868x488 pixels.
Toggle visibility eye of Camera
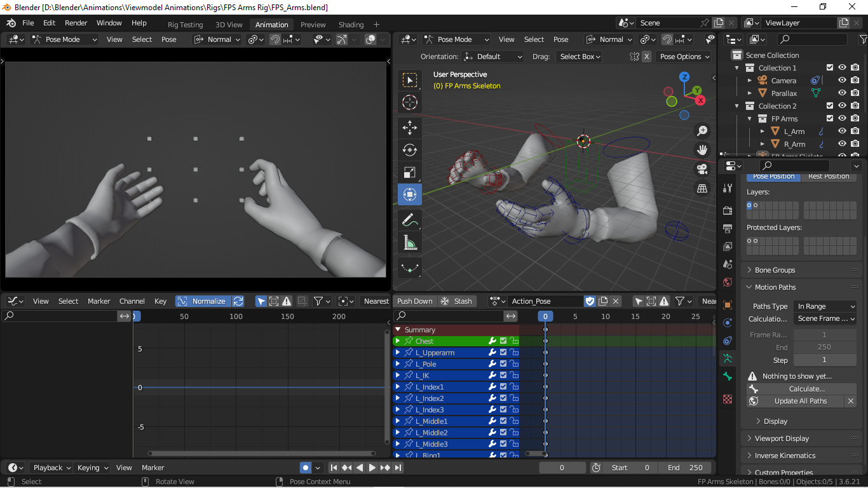click(x=842, y=81)
